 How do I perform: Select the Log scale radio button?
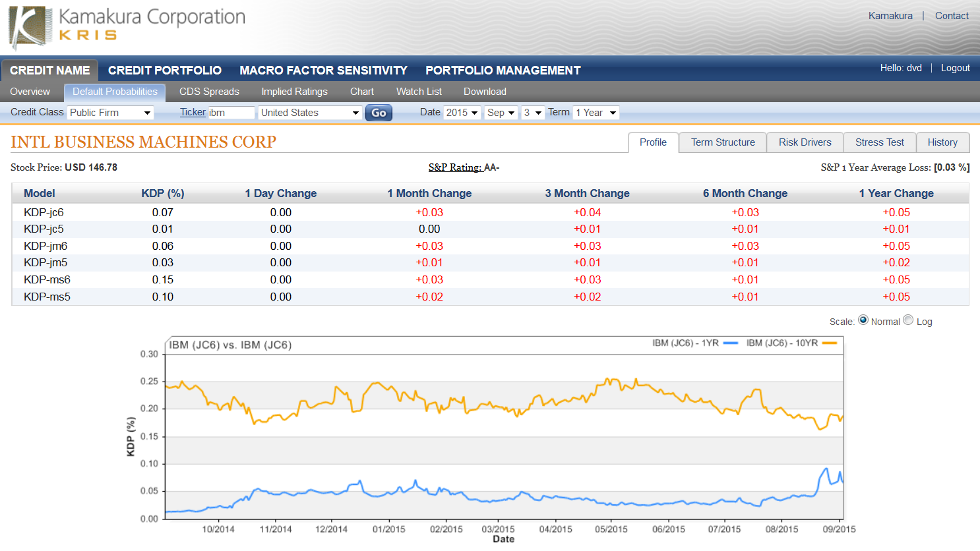tap(908, 320)
